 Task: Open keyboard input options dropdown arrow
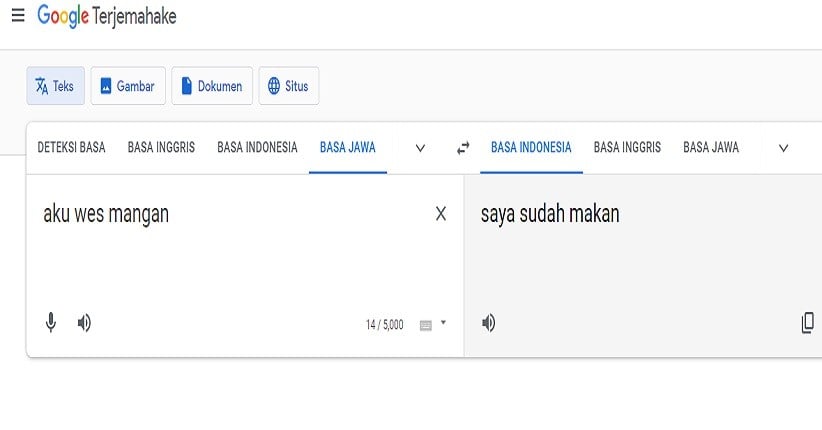click(x=443, y=323)
